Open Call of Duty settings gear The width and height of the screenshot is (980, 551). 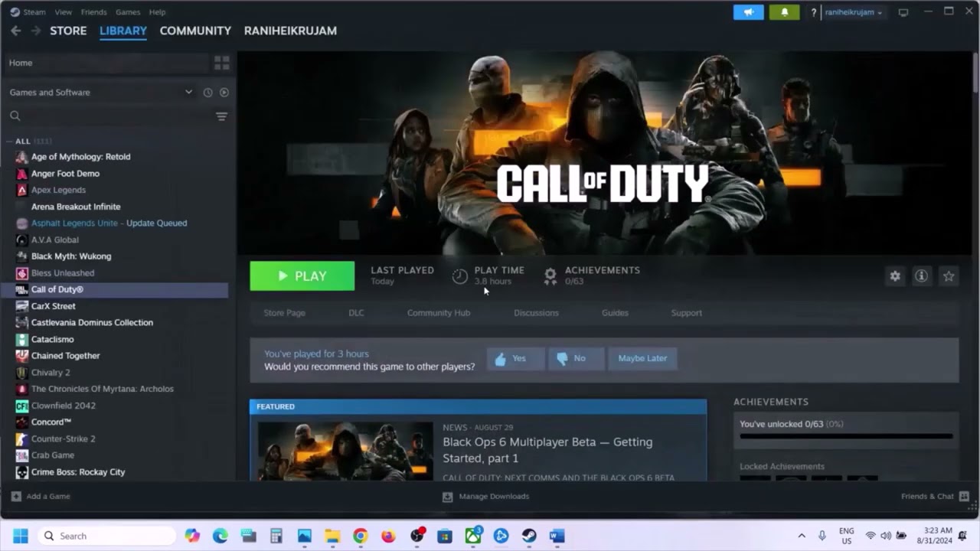895,276
